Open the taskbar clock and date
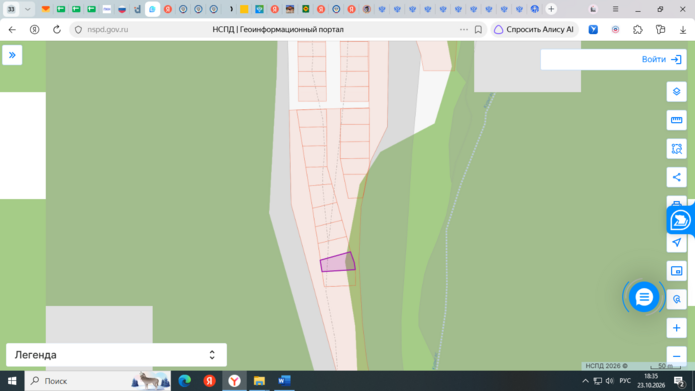Screen dimensions: 695x391 pyautogui.click(x=651, y=381)
